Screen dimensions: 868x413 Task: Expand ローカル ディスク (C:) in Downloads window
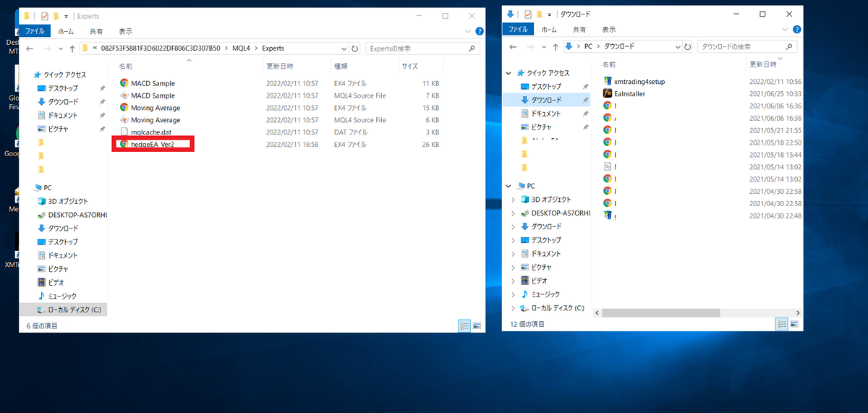(x=514, y=307)
